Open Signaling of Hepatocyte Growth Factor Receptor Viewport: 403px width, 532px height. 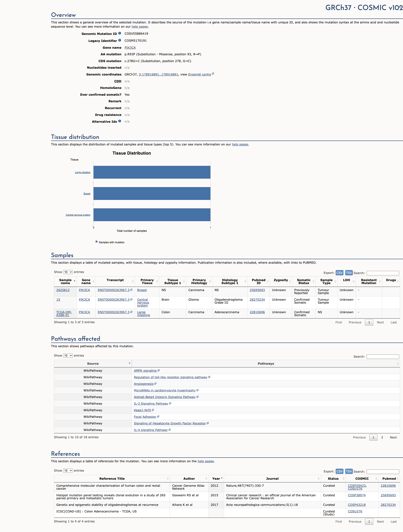[x=170, y=423]
